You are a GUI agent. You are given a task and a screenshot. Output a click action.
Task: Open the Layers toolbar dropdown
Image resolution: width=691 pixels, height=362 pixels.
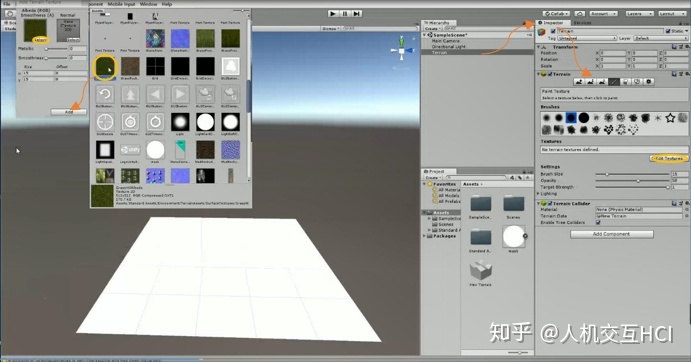(x=639, y=14)
